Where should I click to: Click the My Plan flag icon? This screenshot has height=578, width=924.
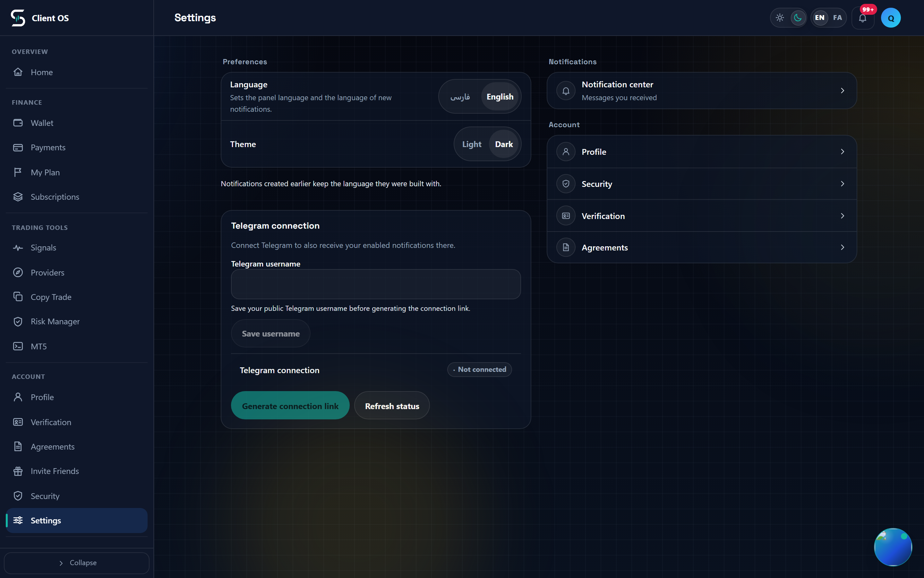pos(18,172)
